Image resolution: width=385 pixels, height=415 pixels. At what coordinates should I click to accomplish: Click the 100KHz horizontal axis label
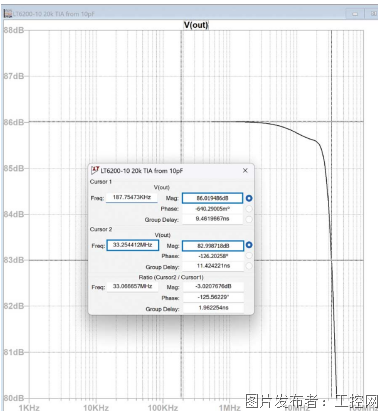(x=163, y=408)
